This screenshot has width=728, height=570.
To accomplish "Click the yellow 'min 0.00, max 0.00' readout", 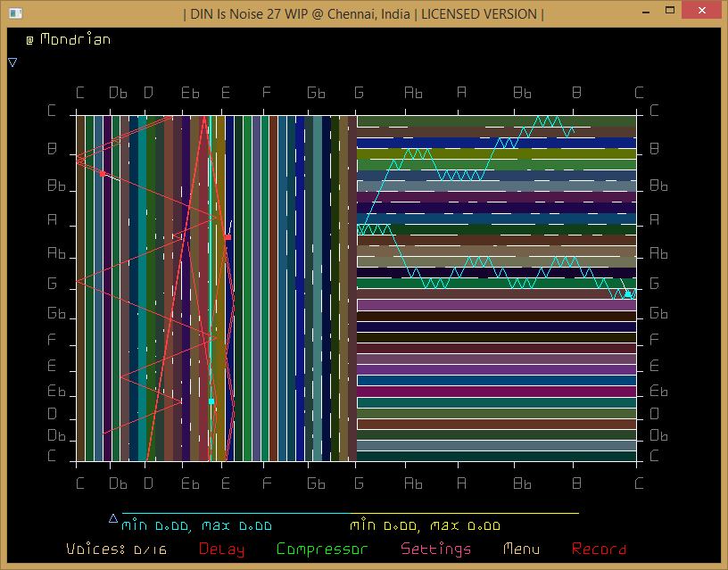I will point(425,526).
